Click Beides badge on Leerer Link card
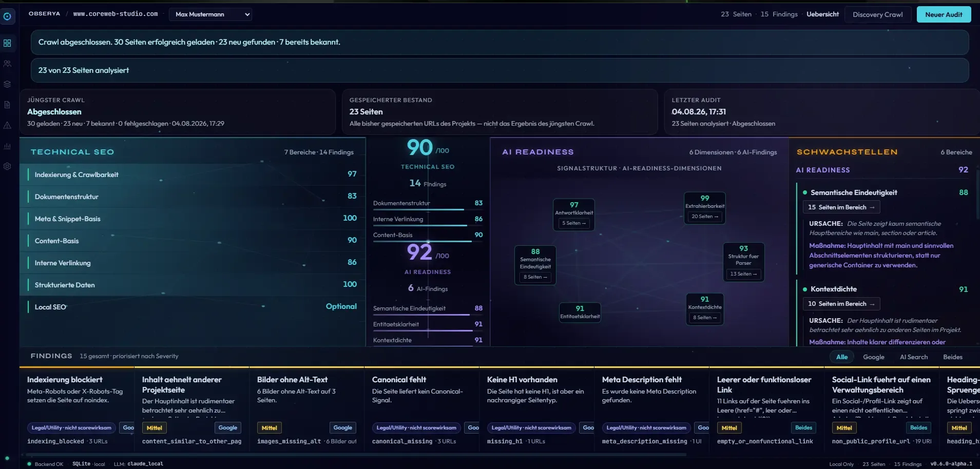Screen dimensions: 980x469 pos(803,428)
